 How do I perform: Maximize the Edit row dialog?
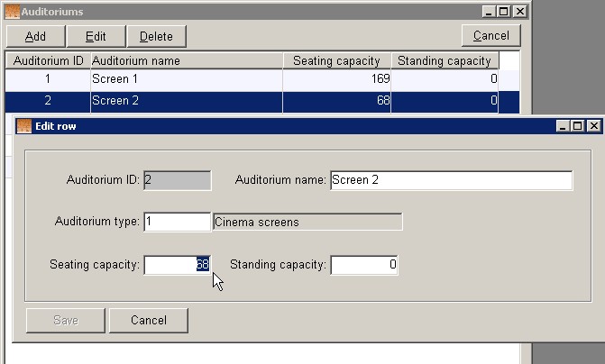(x=578, y=126)
